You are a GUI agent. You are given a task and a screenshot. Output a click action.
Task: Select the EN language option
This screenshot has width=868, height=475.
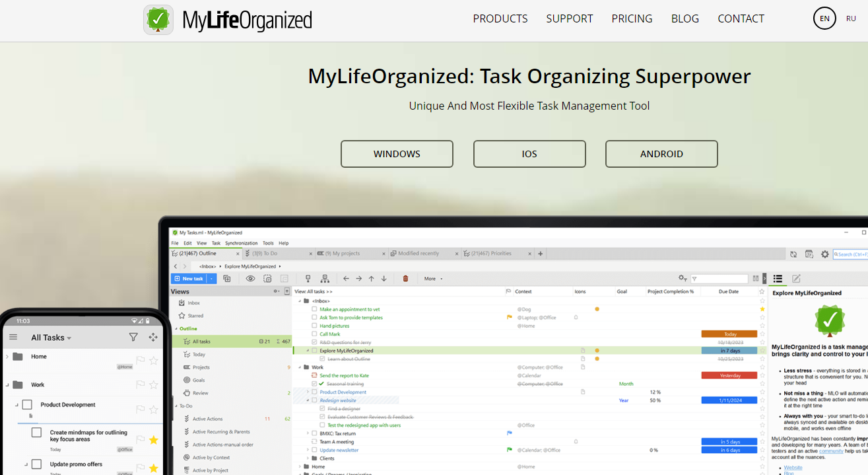(824, 18)
